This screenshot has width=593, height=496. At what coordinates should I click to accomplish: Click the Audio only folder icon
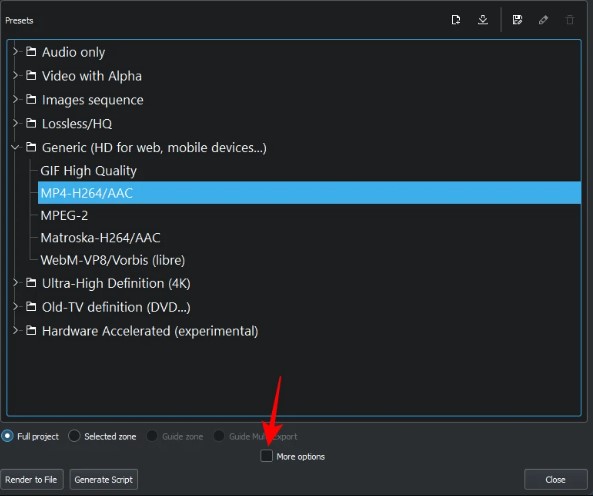click(x=31, y=51)
